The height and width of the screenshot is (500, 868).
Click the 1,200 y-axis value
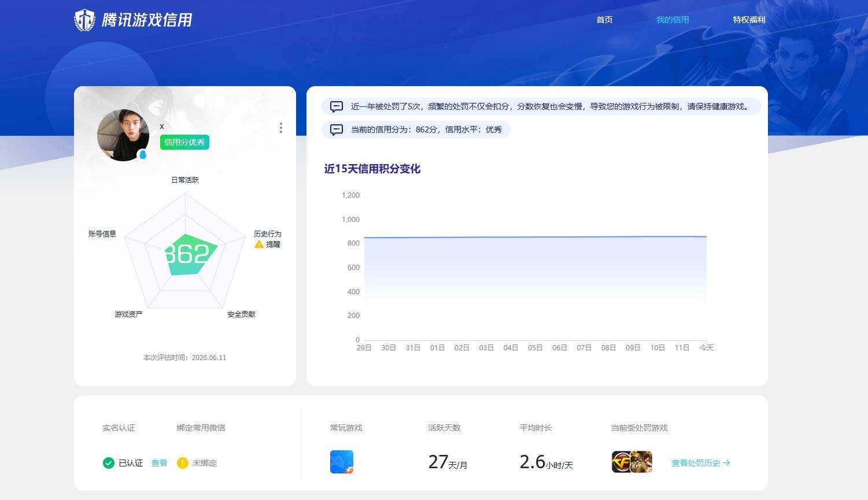(x=350, y=195)
